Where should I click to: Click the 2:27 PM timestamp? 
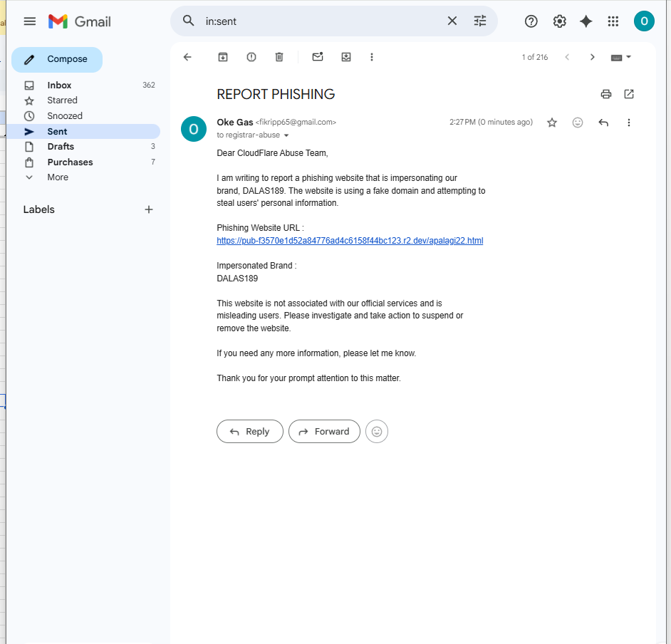click(491, 122)
